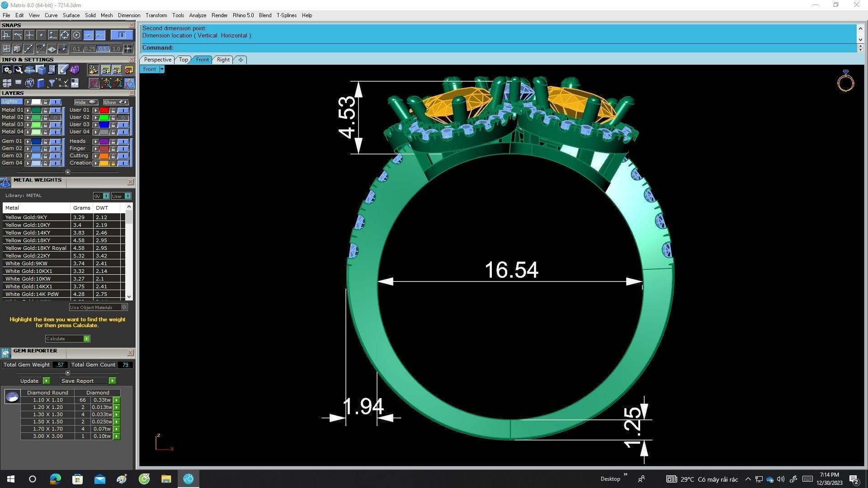Switch to the Perspective viewport tab

point(157,60)
